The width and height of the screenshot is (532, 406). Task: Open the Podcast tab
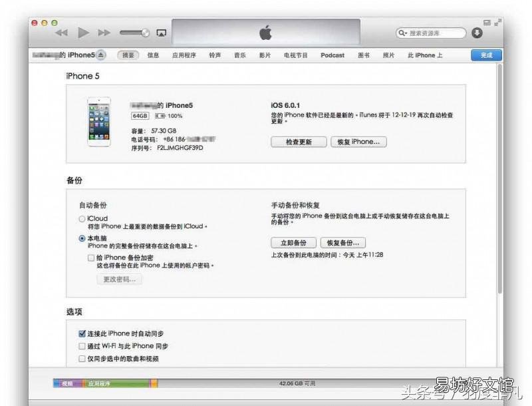pyautogui.click(x=332, y=55)
